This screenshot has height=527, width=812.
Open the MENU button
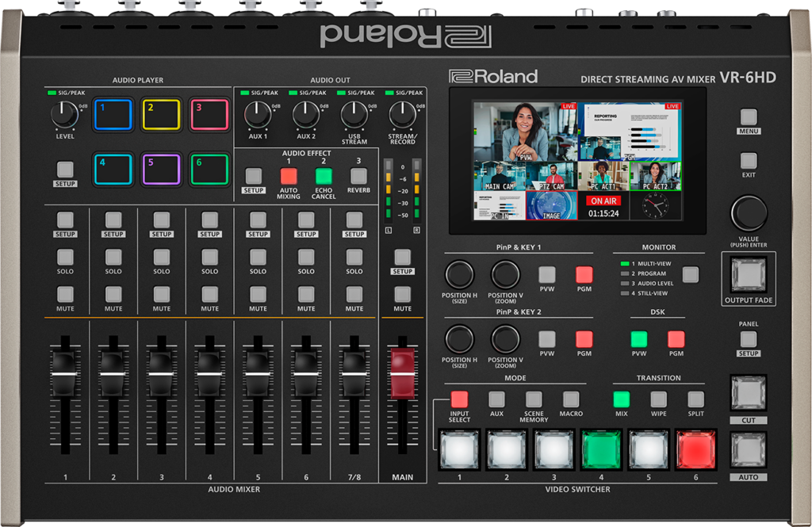[749, 117]
